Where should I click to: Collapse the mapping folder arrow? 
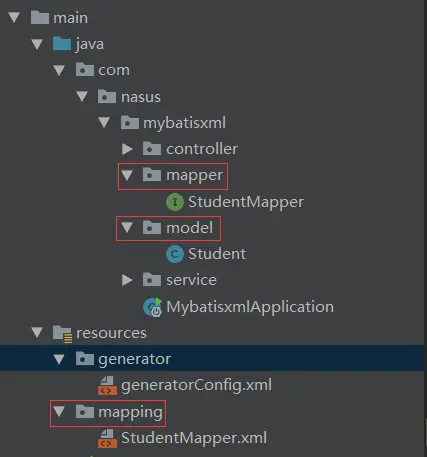point(59,411)
